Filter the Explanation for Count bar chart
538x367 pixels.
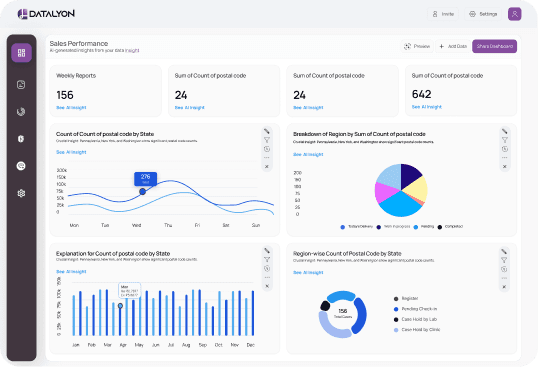tap(267, 260)
